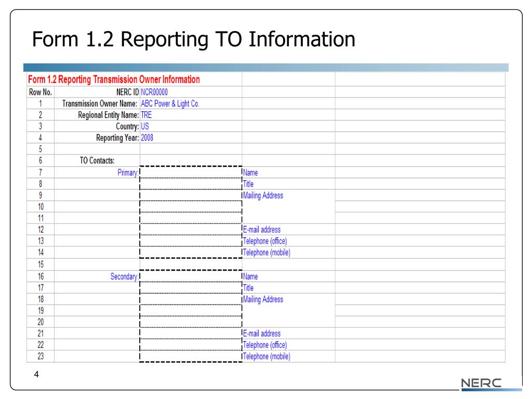Click the Title label in row 17
The height and width of the screenshot is (399, 532).
(x=248, y=288)
